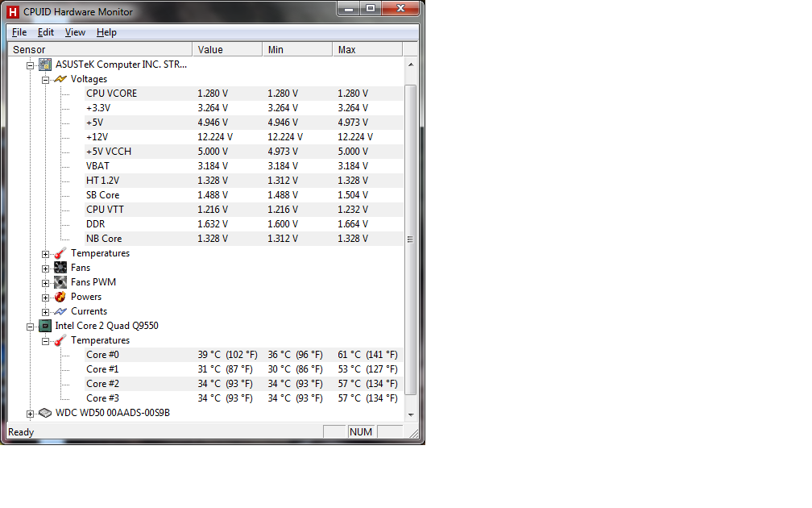The image size is (812, 508).
Task: Click the Fans icon
Action: 60,268
